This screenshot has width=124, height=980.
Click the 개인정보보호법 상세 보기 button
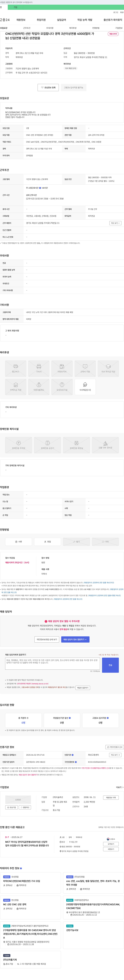[x=47, y=639]
